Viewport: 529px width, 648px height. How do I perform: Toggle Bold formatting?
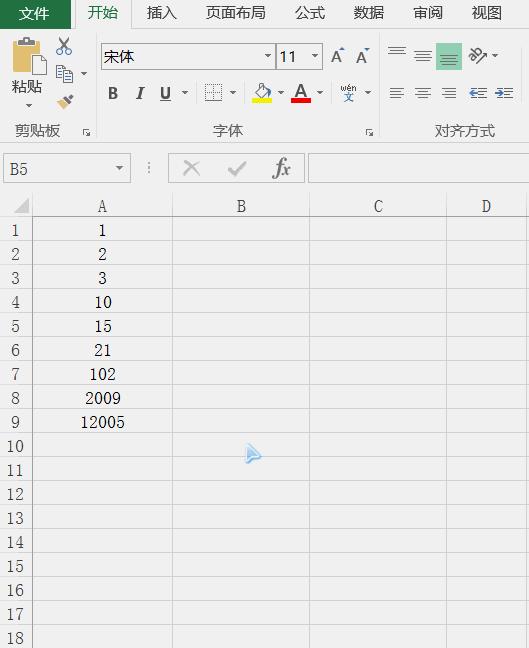(113, 93)
